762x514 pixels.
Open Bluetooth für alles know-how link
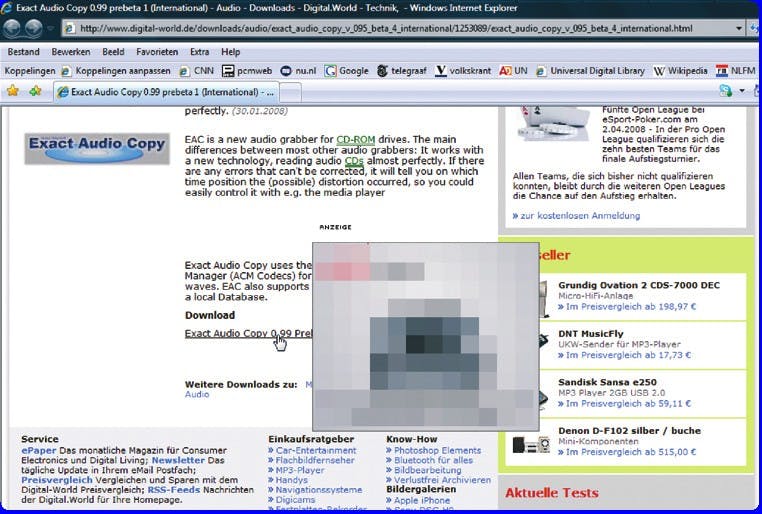433,460
